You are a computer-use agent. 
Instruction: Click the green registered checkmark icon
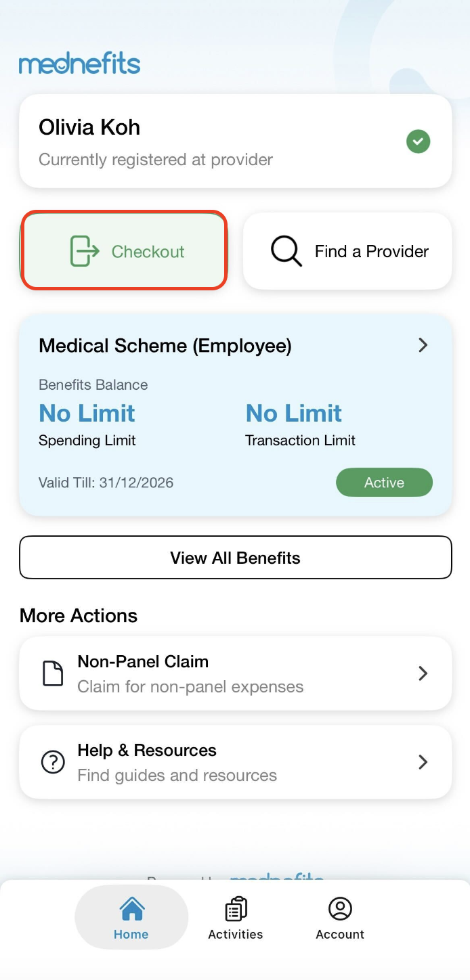(x=418, y=141)
